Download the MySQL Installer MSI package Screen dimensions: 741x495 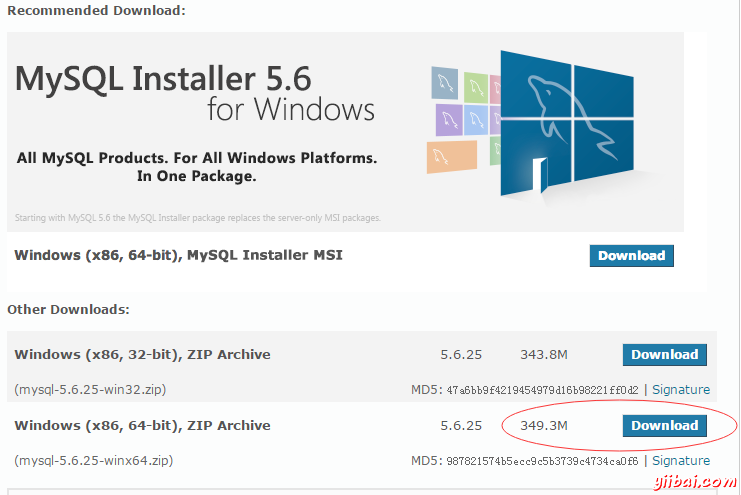click(631, 255)
